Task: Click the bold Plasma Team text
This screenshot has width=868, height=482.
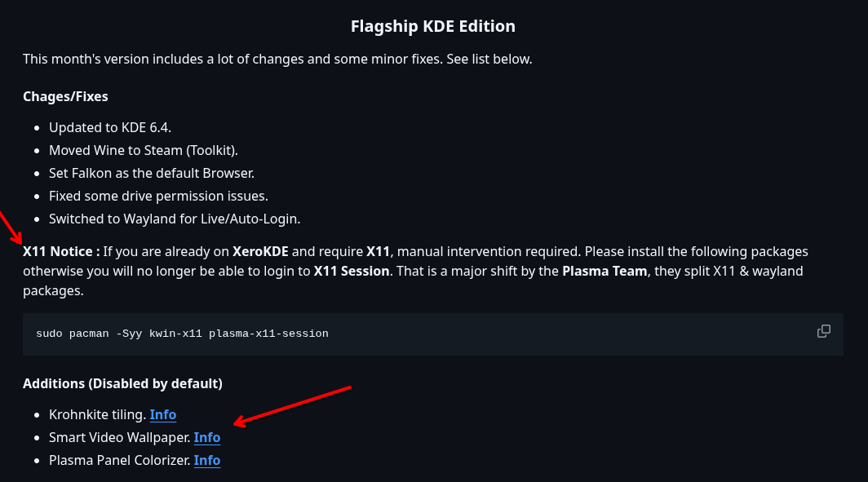Action: pos(604,271)
